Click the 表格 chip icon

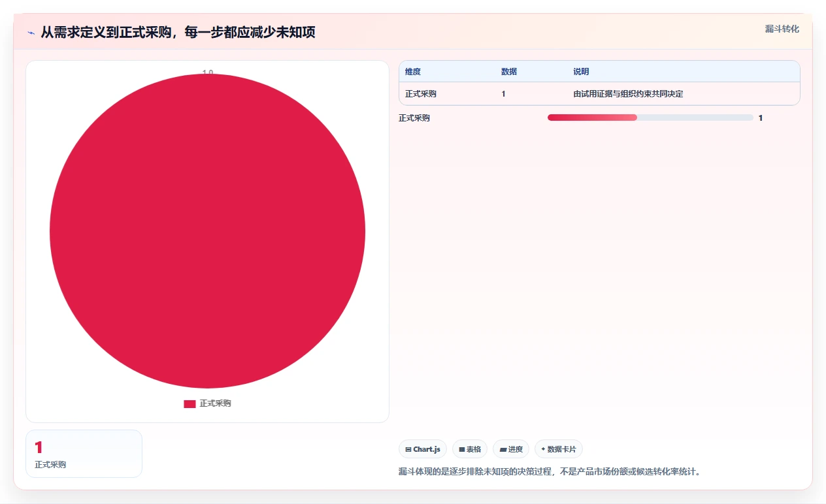click(461, 450)
